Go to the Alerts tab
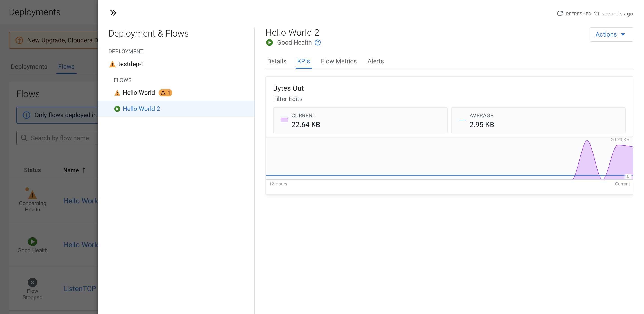Image resolution: width=644 pixels, height=314 pixels. point(375,61)
